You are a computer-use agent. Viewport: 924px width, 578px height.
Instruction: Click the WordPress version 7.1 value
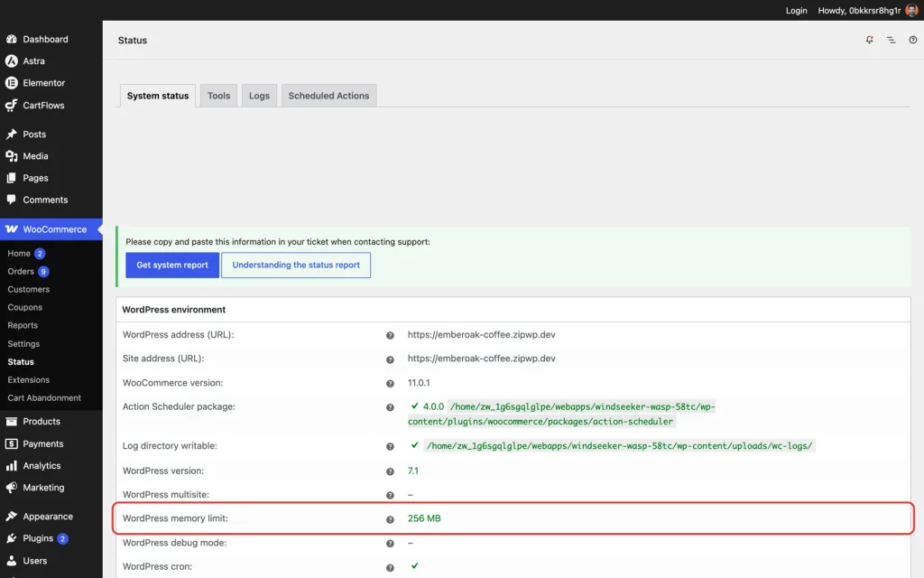coord(413,471)
